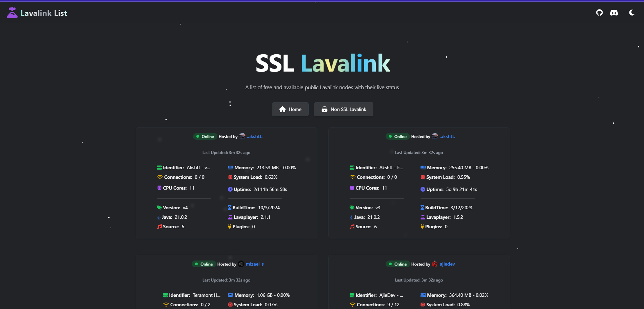
Task: Click Plugins plug icon on v4 card
Action: pyautogui.click(x=230, y=227)
